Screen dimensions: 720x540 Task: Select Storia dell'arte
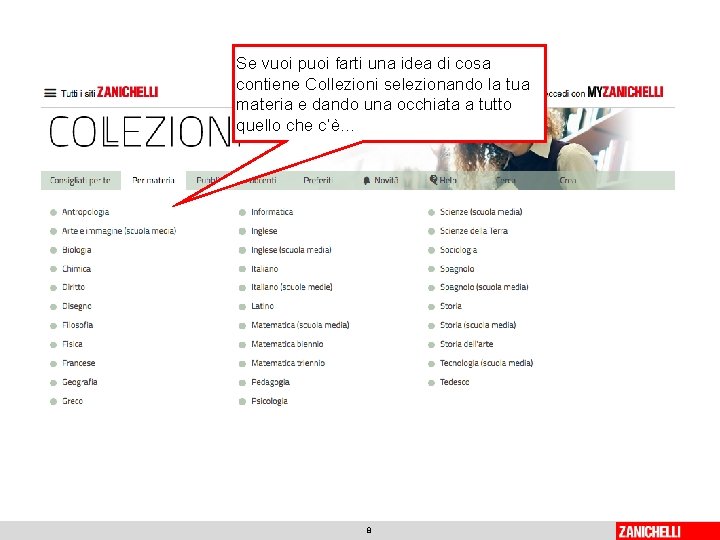click(466, 344)
